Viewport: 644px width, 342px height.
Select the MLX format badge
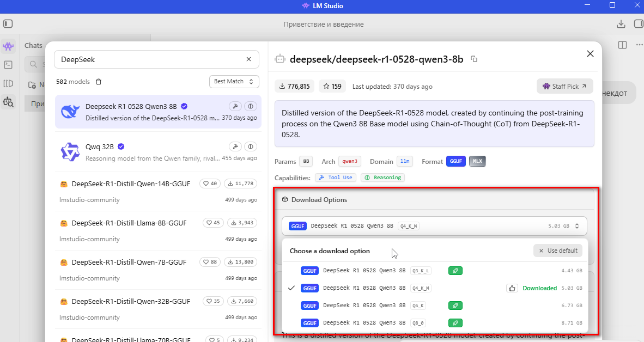(477, 161)
